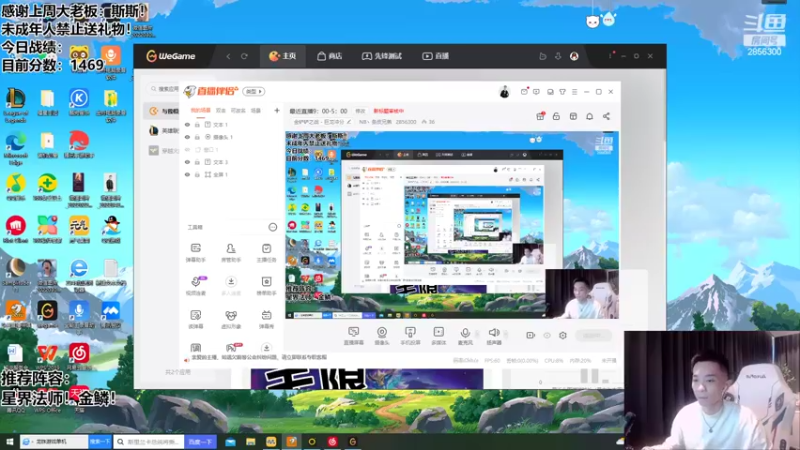Open the notification bell icon
This screenshot has width=800, height=450.
click(x=589, y=116)
